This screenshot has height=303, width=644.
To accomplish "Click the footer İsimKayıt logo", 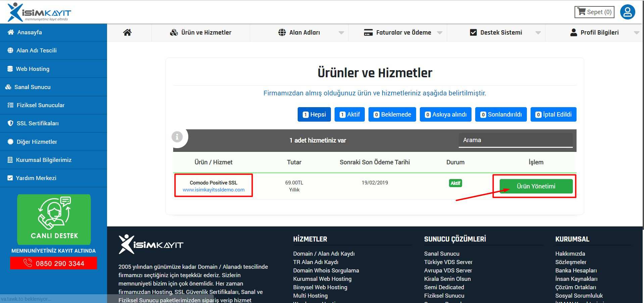I will (151, 244).
